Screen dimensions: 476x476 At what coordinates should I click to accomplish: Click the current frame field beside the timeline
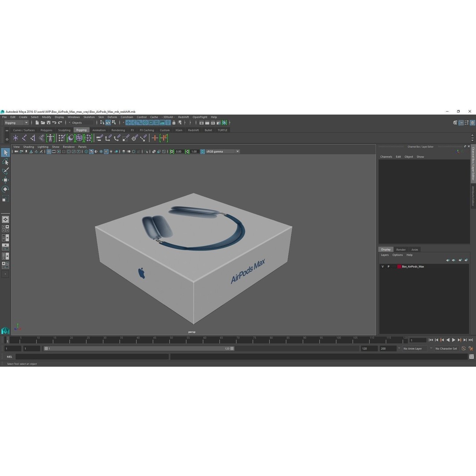tap(418, 340)
